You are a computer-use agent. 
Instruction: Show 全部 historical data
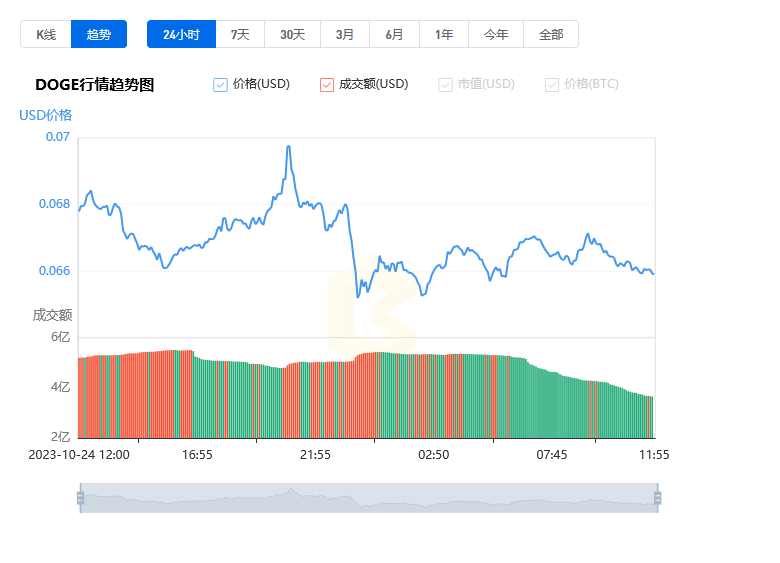click(x=551, y=34)
